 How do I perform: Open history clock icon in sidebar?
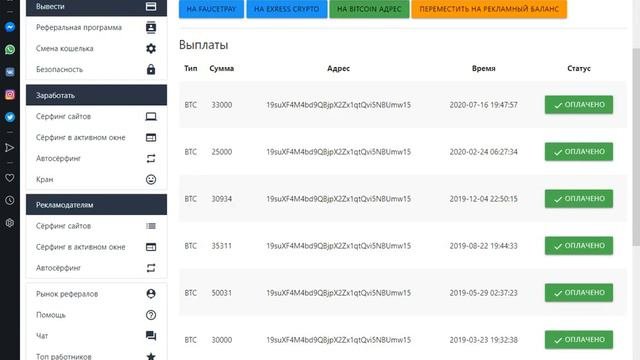pos(10,200)
